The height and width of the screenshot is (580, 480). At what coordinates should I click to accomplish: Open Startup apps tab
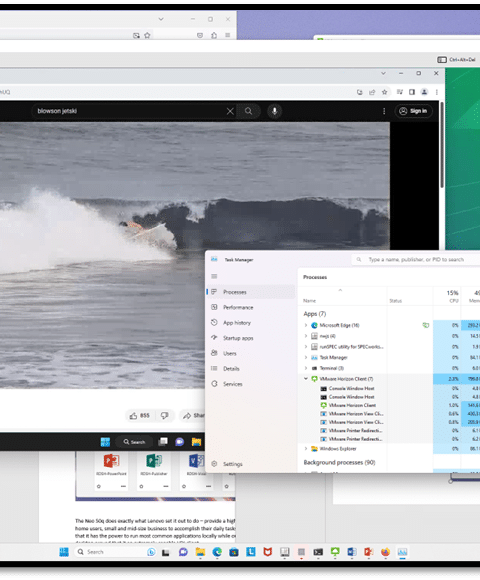click(251, 338)
